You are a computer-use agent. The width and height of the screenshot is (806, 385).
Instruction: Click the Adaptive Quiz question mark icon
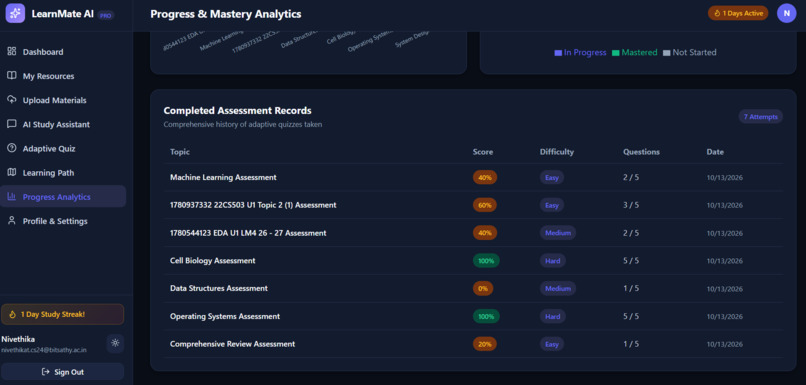11,148
